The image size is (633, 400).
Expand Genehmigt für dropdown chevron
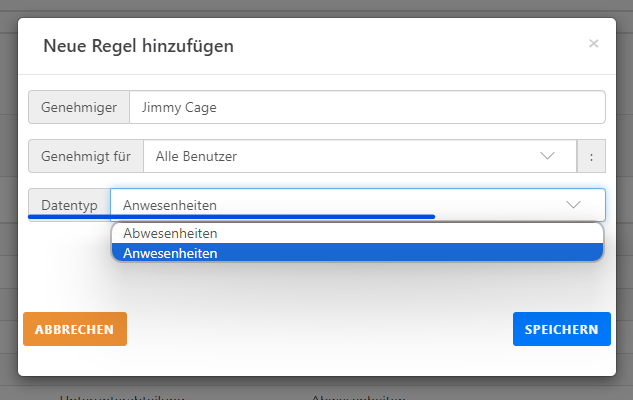click(x=547, y=156)
